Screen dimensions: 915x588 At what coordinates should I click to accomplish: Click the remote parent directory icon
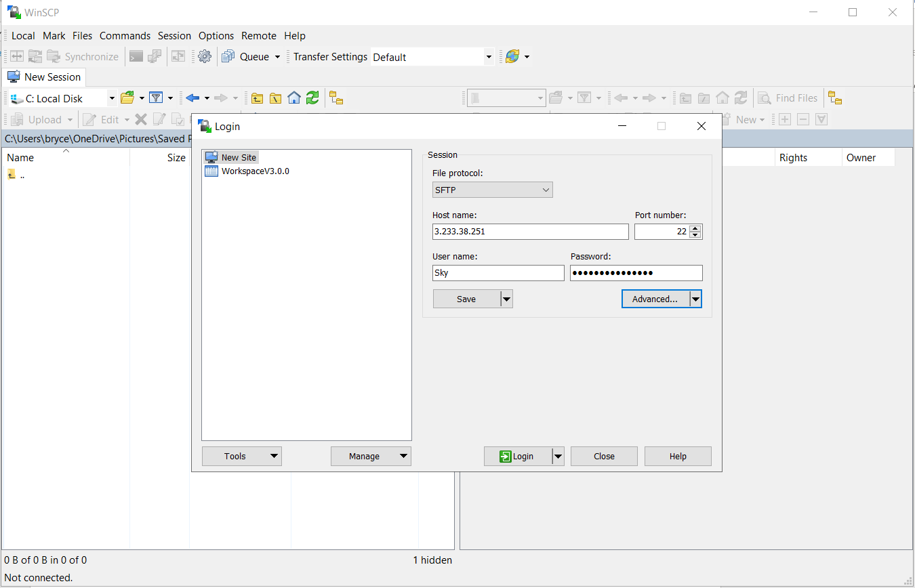686,98
